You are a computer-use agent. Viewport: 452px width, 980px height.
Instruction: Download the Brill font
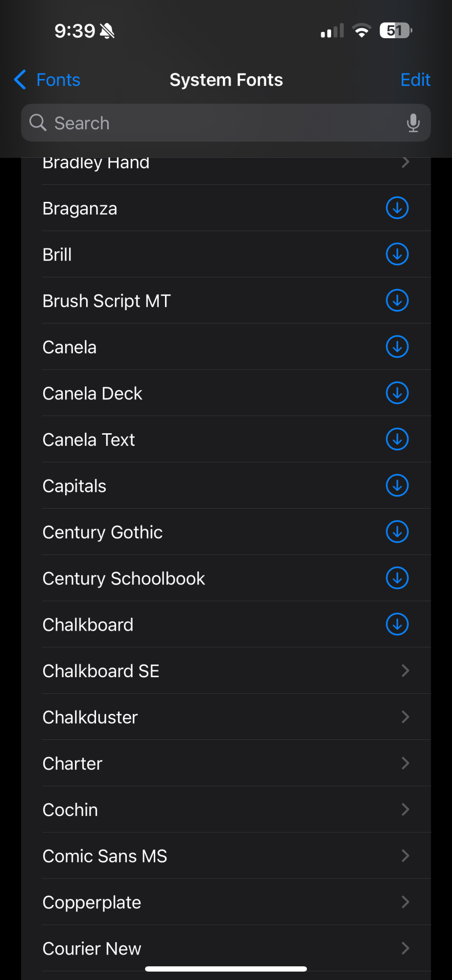[397, 254]
